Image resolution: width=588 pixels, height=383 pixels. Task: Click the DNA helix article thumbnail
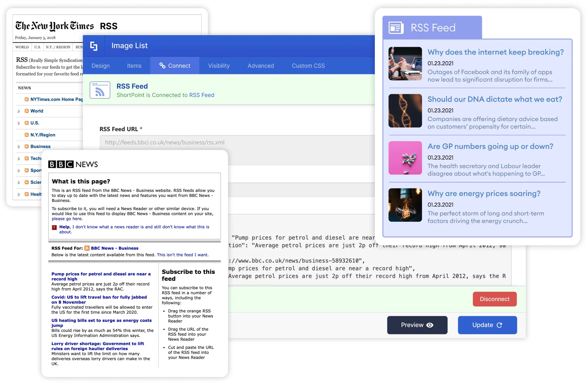405,111
